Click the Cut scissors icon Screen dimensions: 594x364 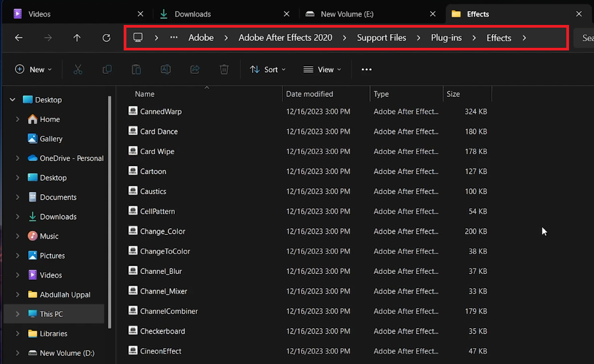tap(78, 69)
